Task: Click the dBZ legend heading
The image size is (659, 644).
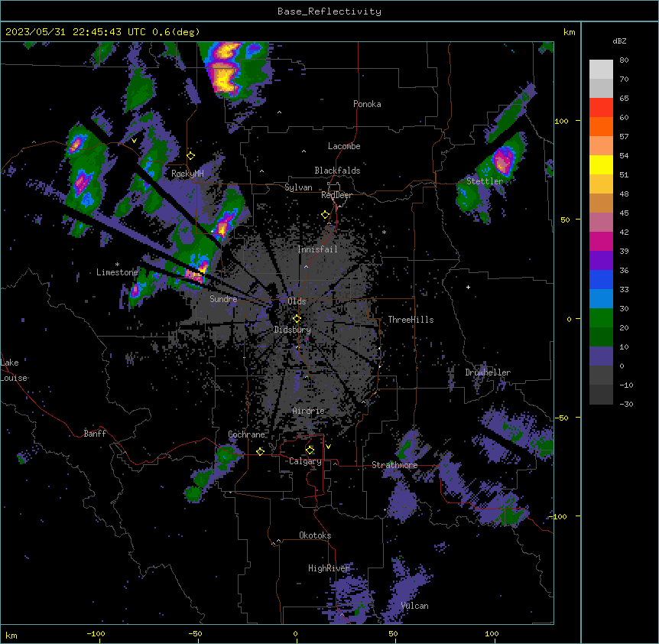Action: [619, 41]
